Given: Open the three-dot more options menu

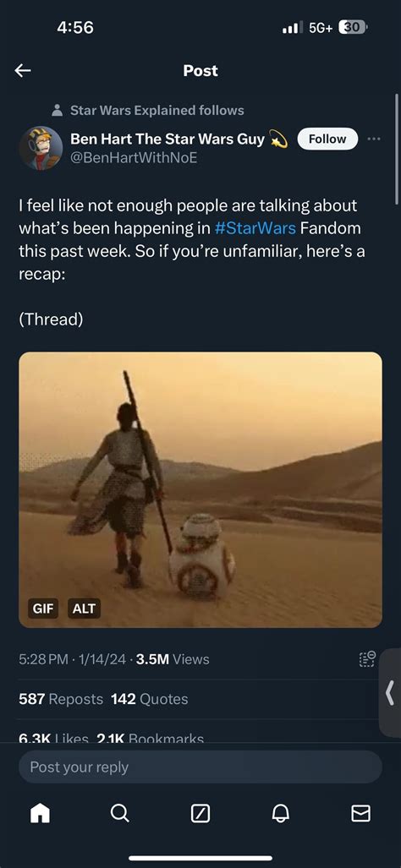Looking at the screenshot, I should [x=374, y=139].
